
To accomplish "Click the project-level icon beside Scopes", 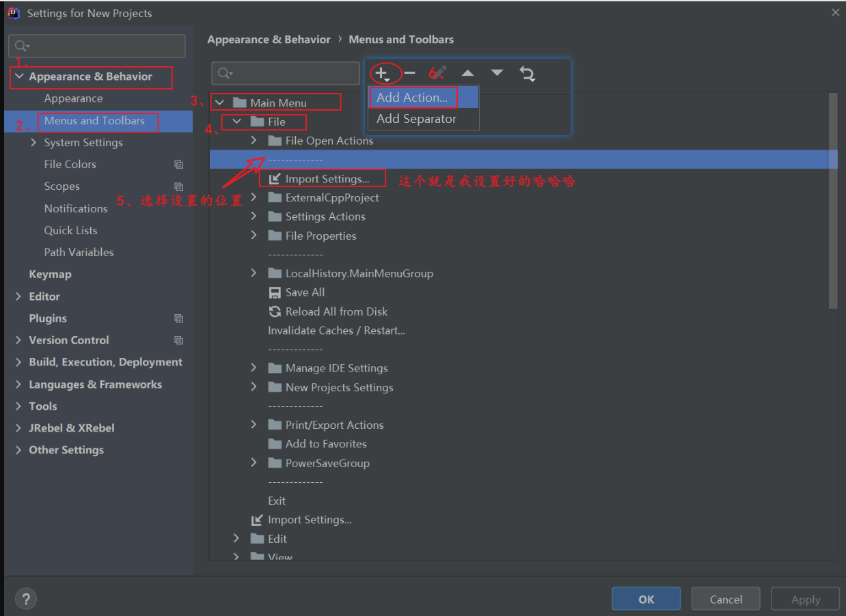I will [x=179, y=186].
